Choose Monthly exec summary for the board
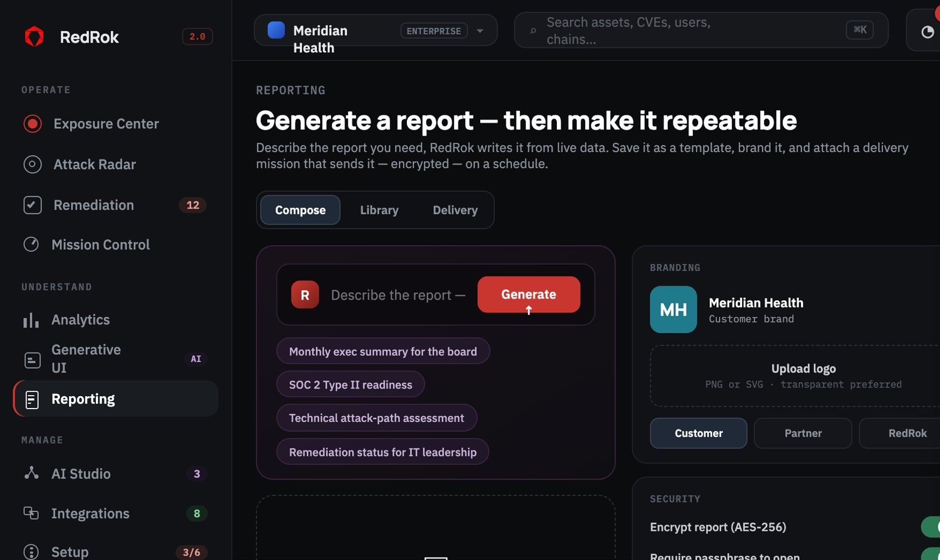This screenshot has height=560, width=940. point(383,351)
